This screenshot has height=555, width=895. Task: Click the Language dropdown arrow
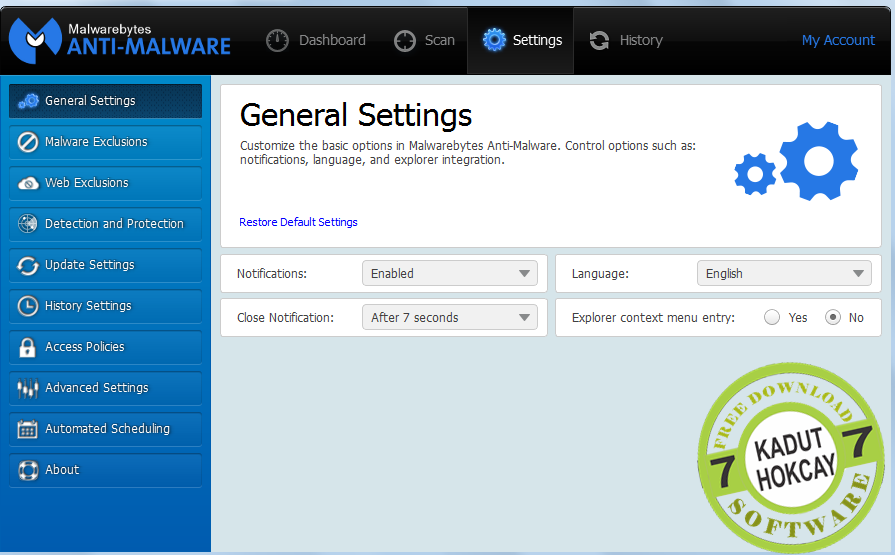click(858, 274)
